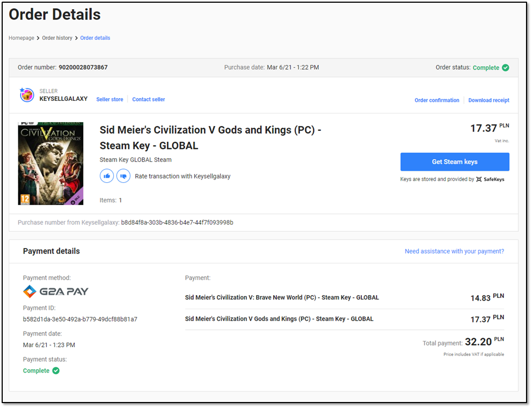This screenshot has height=408, width=532.
Task: Give a thumbs down to the seller
Action: tap(123, 176)
